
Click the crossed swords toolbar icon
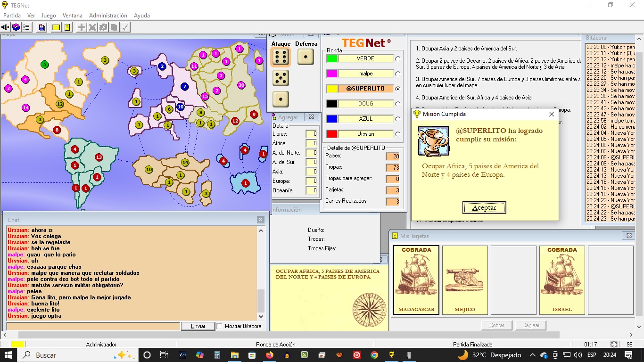(x=92, y=27)
